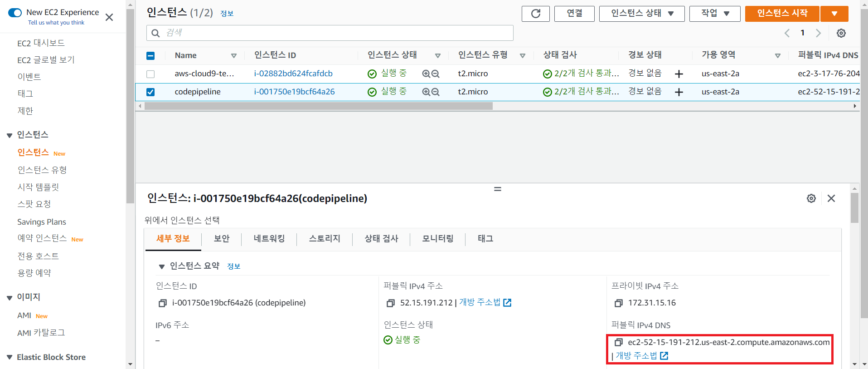Switch to the 태그 tab
The width and height of the screenshot is (868, 369).
[485, 239]
